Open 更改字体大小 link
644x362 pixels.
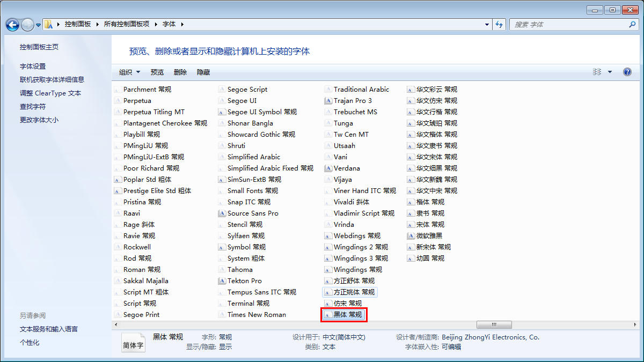point(39,120)
